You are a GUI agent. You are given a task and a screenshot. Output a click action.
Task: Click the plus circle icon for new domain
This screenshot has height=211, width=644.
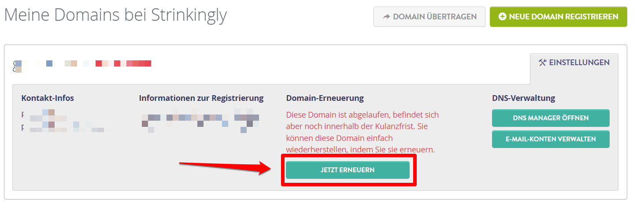coord(502,17)
